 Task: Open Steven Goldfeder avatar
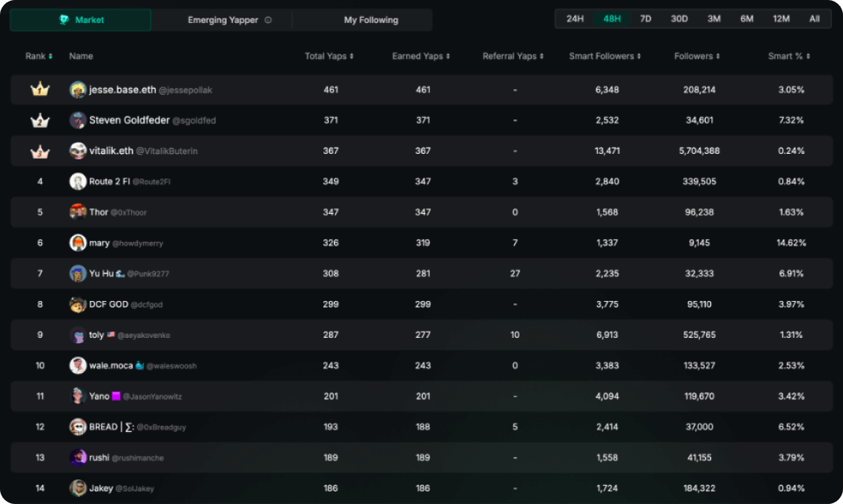(78, 120)
